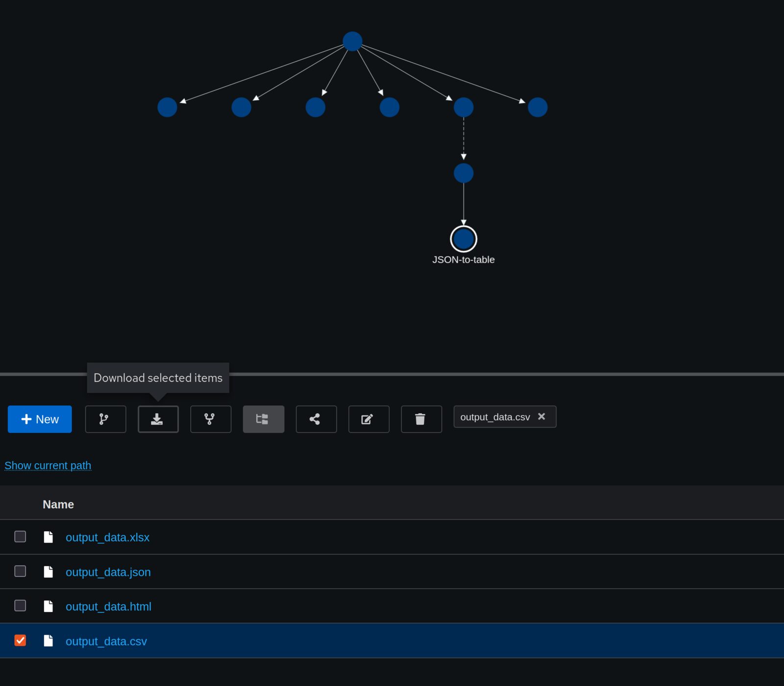This screenshot has height=686, width=784.
Task: Open the New item button
Action: click(x=40, y=419)
